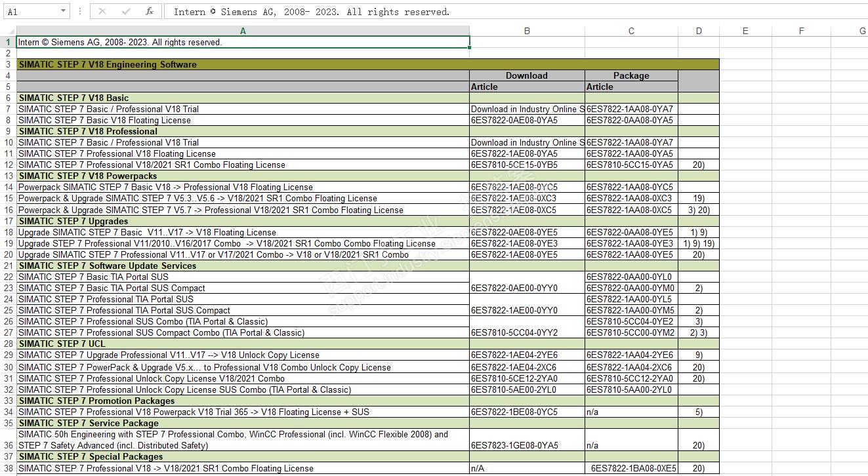This screenshot has width=868, height=476.
Task: Click article cell 6ES7822-1AE04-2YE6
Action: pyautogui.click(x=527, y=355)
